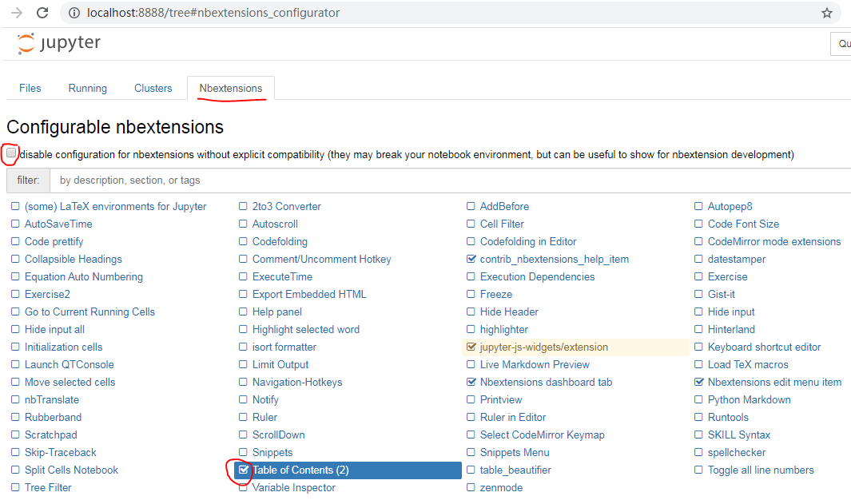Open the Cell Filter extension link
This screenshot has height=504, width=851.
(502, 224)
